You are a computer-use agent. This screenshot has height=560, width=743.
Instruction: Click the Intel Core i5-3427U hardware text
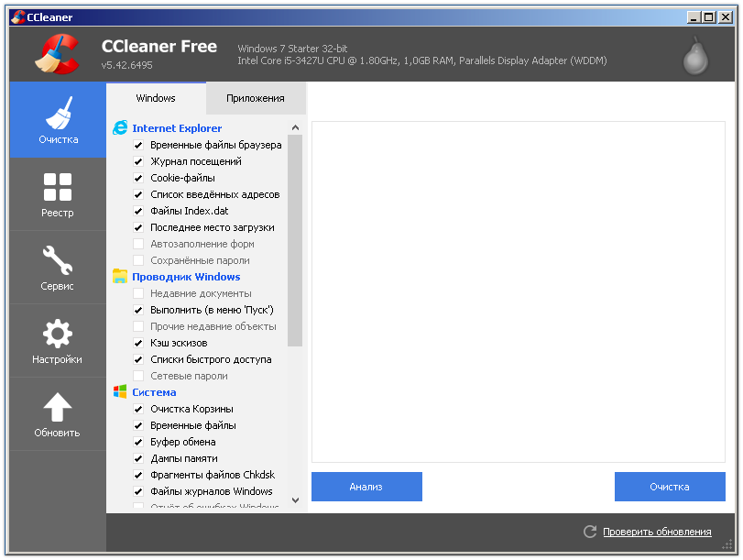tap(421, 60)
